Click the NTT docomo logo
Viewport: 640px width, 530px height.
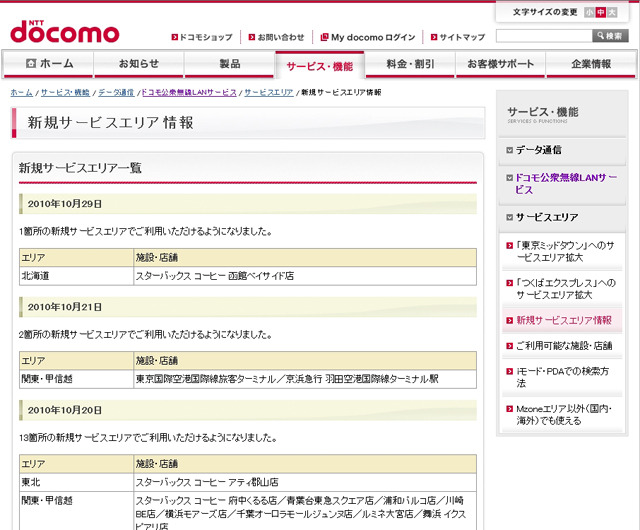(x=64, y=32)
